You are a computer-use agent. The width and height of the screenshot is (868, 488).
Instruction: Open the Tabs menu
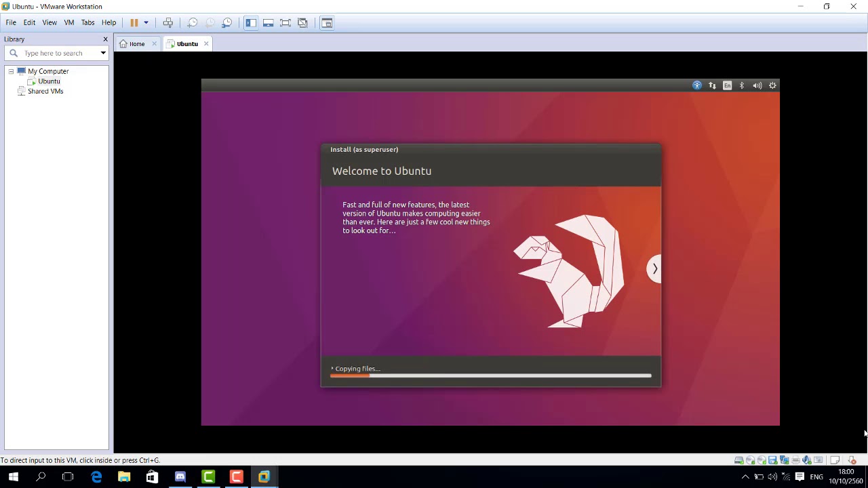[88, 22]
